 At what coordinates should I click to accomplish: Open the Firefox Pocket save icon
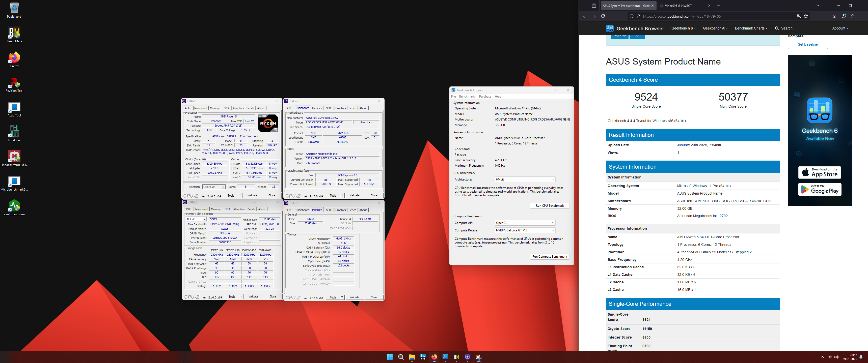(x=834, y=16)
